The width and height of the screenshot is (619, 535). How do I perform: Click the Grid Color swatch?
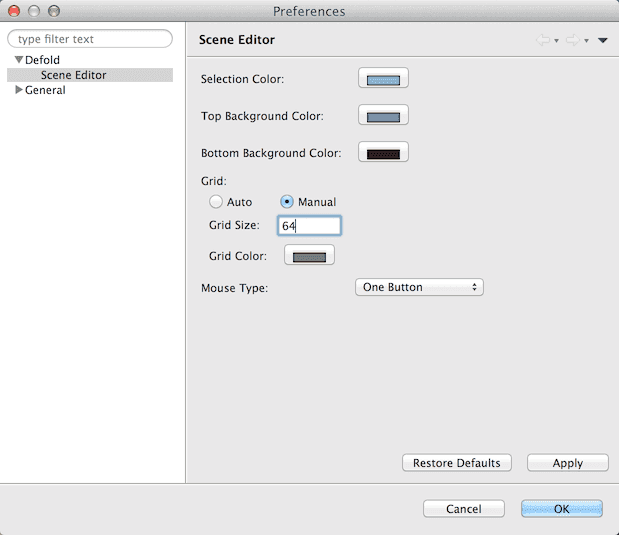(310, 256)
